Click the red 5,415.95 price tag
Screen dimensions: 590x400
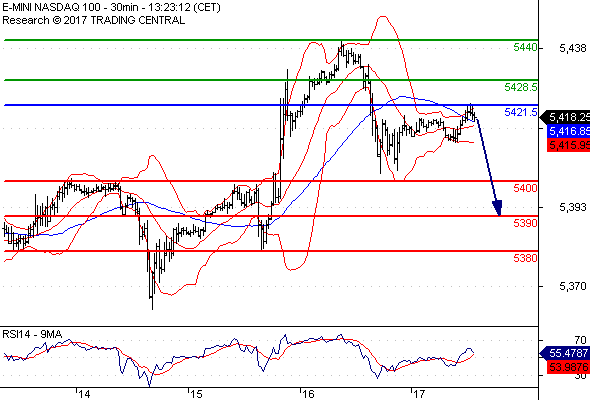(x=569, y=145)
